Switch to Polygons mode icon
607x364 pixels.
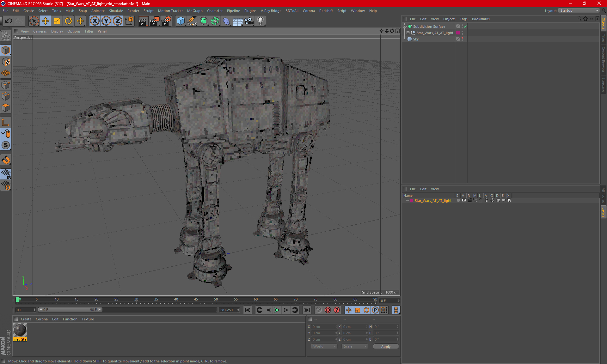(6, 108)
